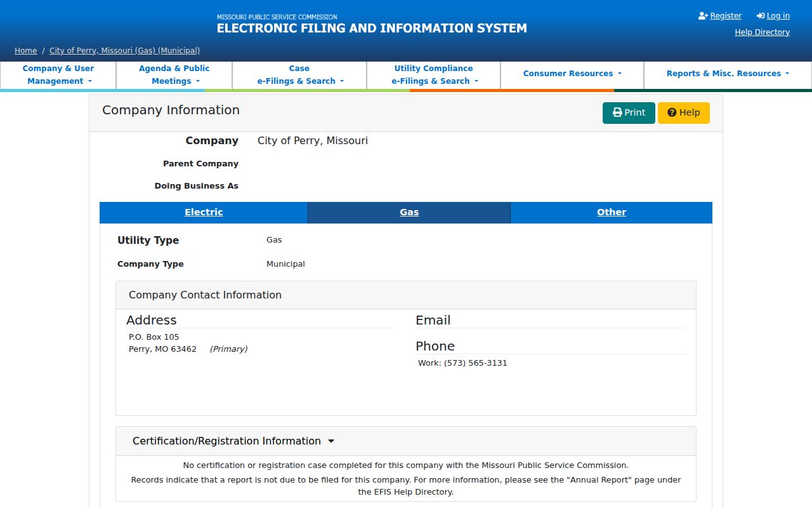Image resolution: width=812 pixels, height=508 pixels.
Task: Click the Register link
Action: (x=726, y=16)
